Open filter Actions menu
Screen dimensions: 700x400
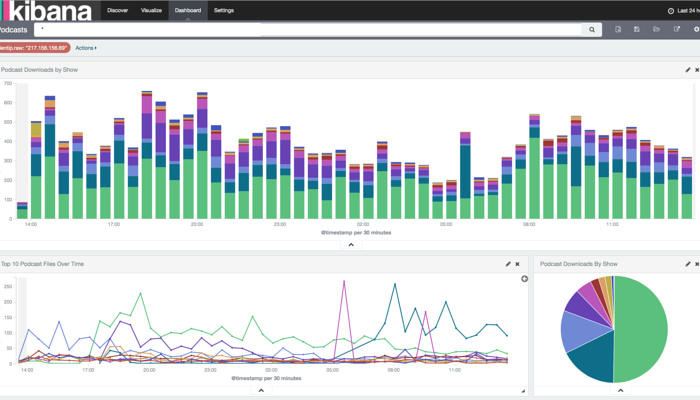(86, 48)
